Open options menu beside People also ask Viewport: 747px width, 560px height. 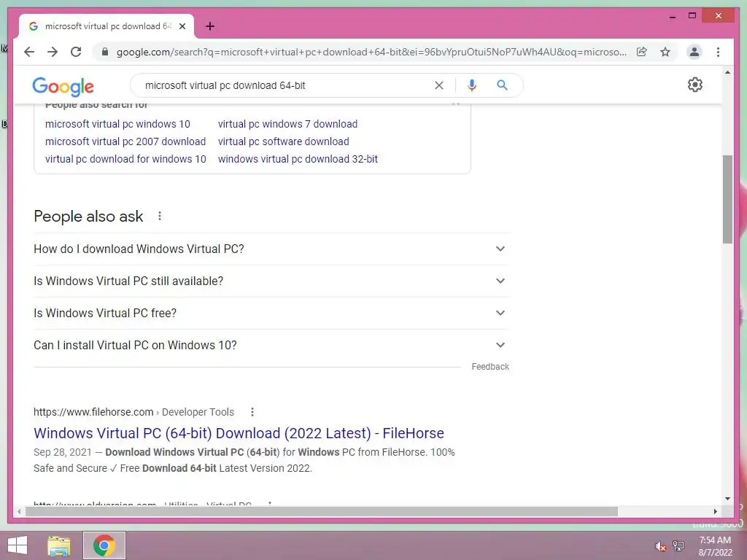[x=160, y=216]
